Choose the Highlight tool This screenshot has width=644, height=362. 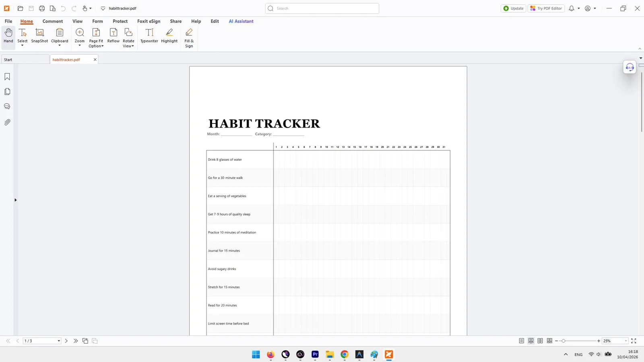click(x=169, y=35)
